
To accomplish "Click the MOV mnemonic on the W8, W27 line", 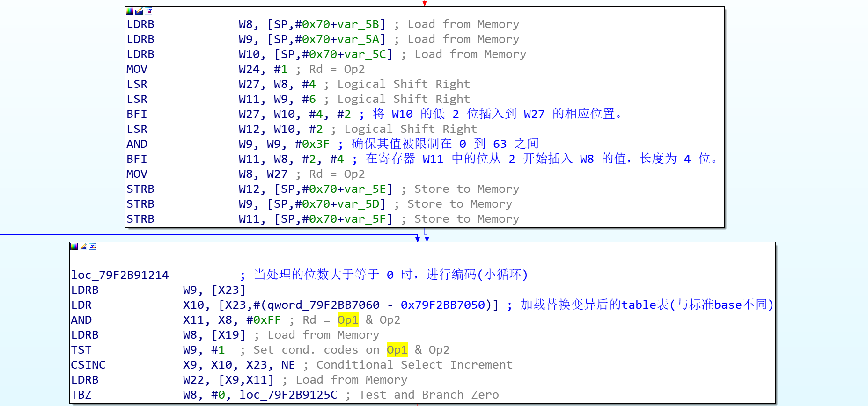I will coord(137,174).
